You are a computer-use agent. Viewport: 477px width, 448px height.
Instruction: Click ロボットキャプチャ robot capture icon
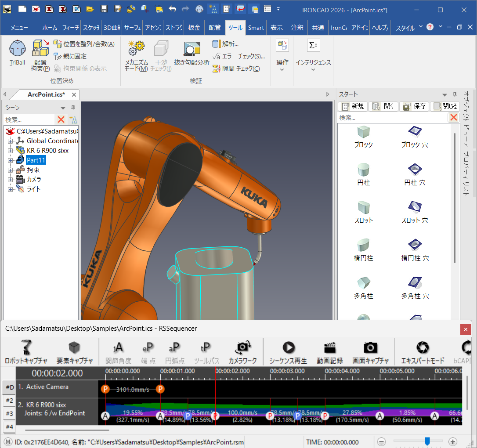click(x=26, y=352)
